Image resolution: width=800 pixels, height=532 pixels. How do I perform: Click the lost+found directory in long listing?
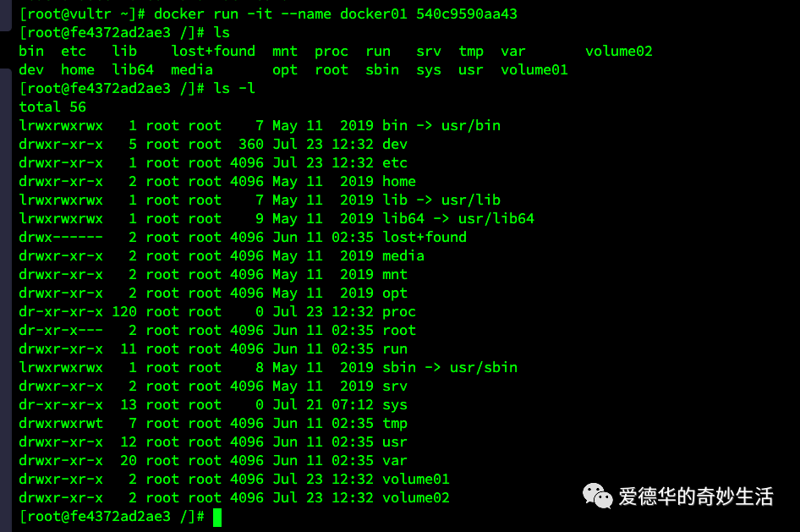[425, 237]
